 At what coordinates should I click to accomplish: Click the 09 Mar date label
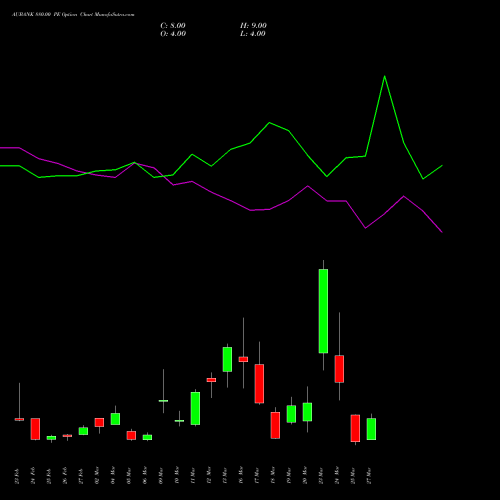[161, 476]
